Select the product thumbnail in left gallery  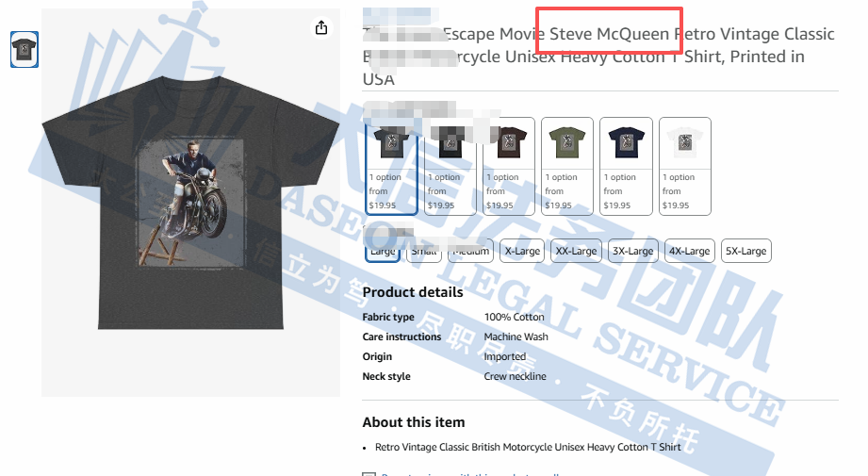coord(24,49)
